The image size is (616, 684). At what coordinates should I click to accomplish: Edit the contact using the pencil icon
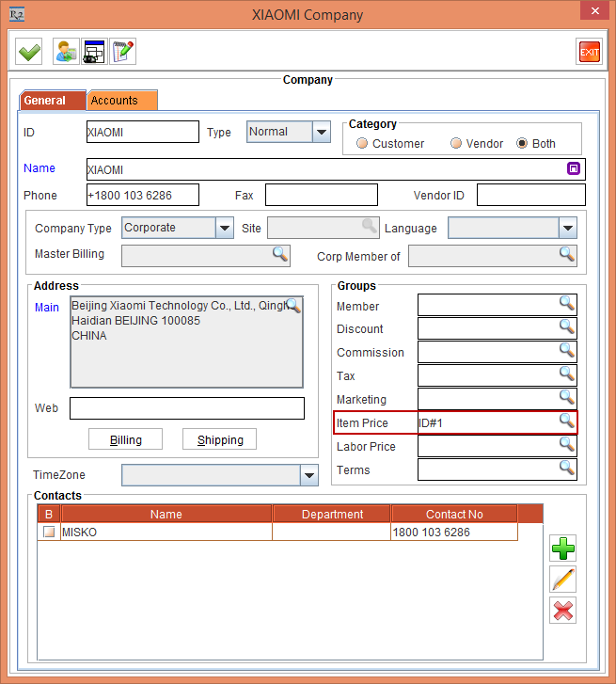tap(563, 579)
